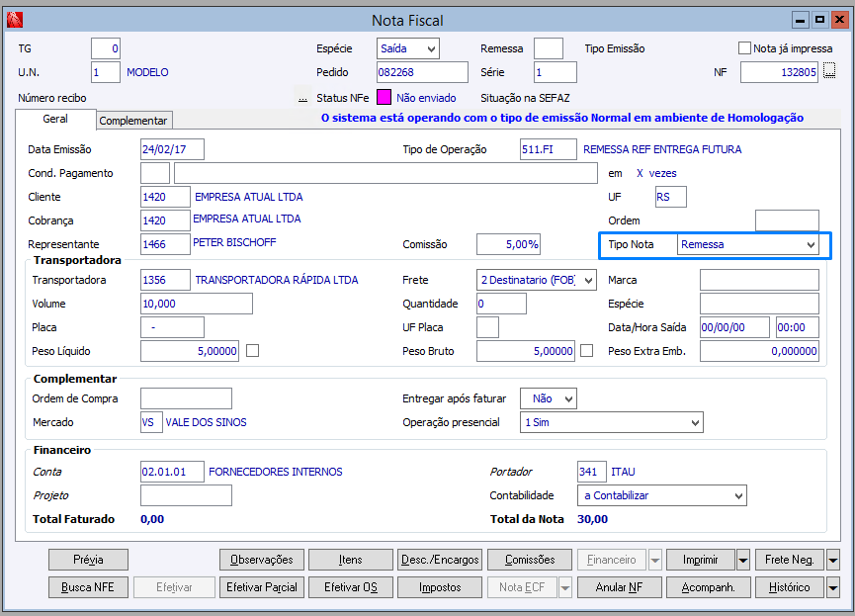Click the ellipsis beside Número recibo
The height and width of the screenshot is (616, 855).
303,98
